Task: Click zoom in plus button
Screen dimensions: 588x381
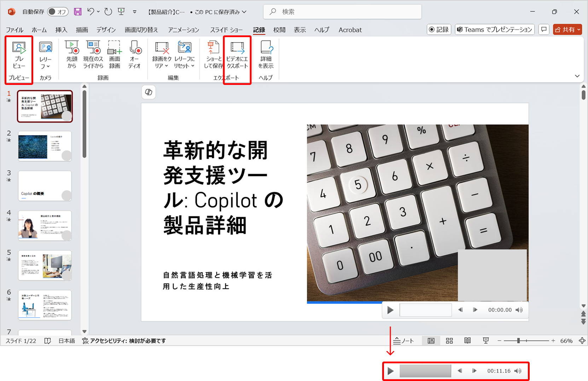Action: (x=553, y=341)
